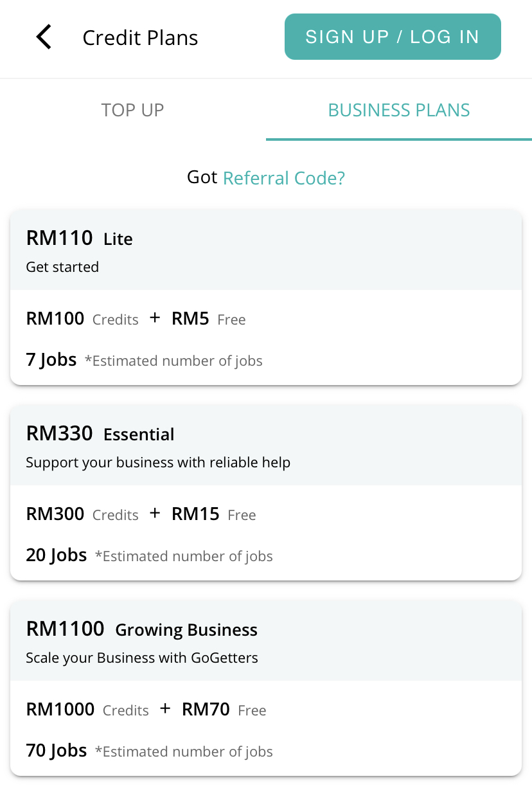Click "Scale your Business with GoGetters" text

point(141,658)
